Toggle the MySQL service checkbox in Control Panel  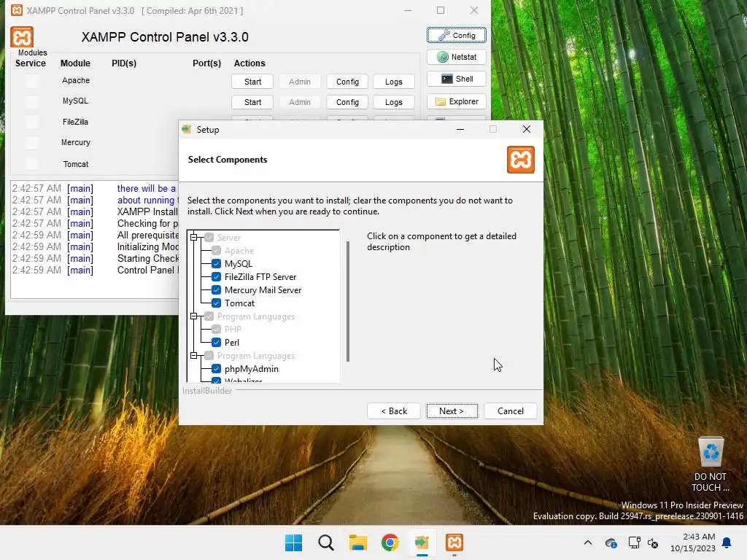[32, 102]
